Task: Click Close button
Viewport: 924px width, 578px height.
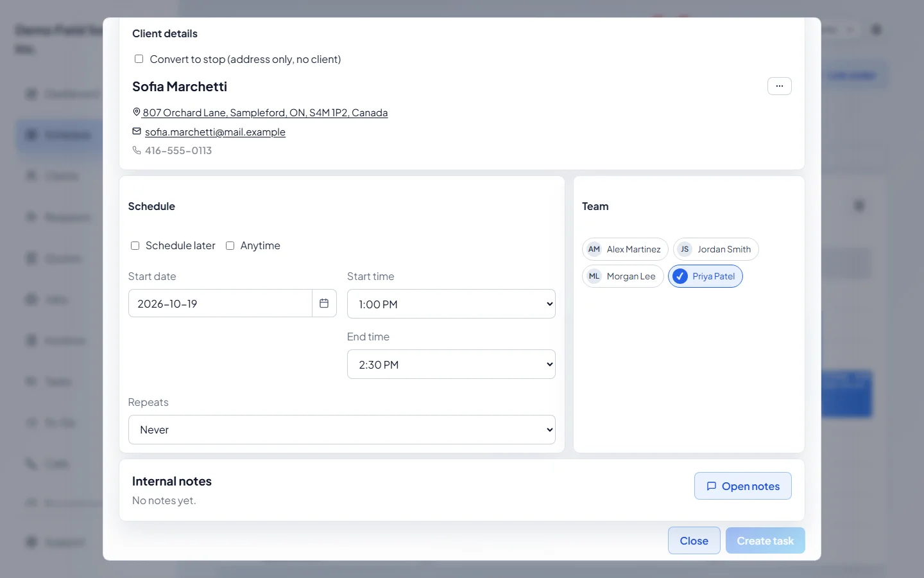Action: [694, 541]
